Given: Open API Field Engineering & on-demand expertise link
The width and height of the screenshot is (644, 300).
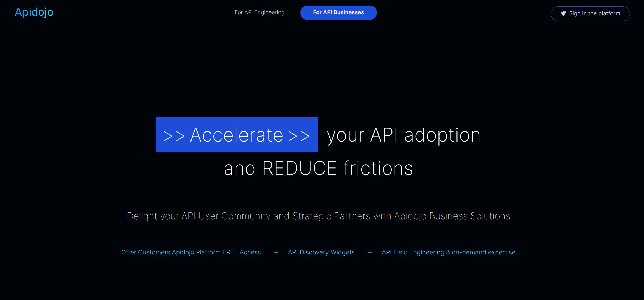Looking at the screenshot, I should pos(449,252).
